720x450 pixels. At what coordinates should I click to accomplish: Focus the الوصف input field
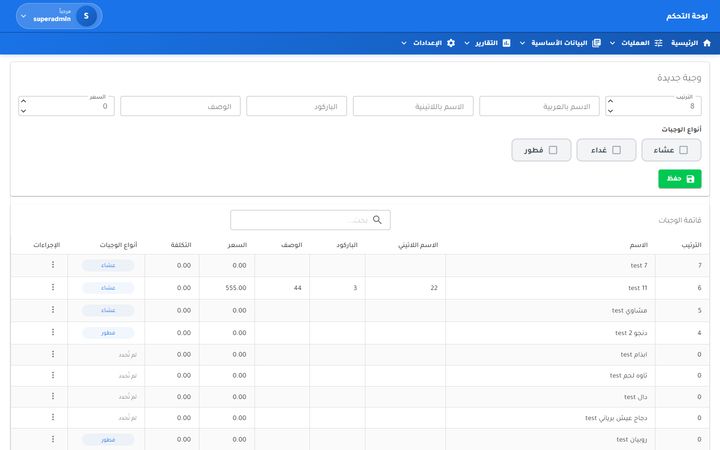(x=180, y=106)
